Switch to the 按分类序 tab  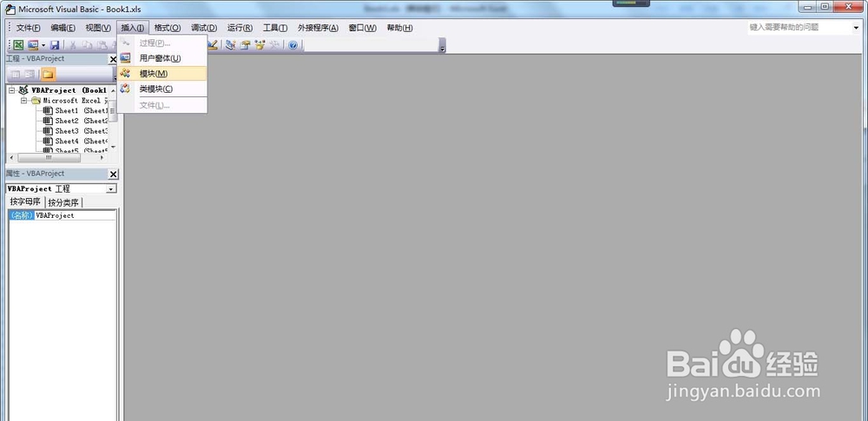[x=63, y=203]
